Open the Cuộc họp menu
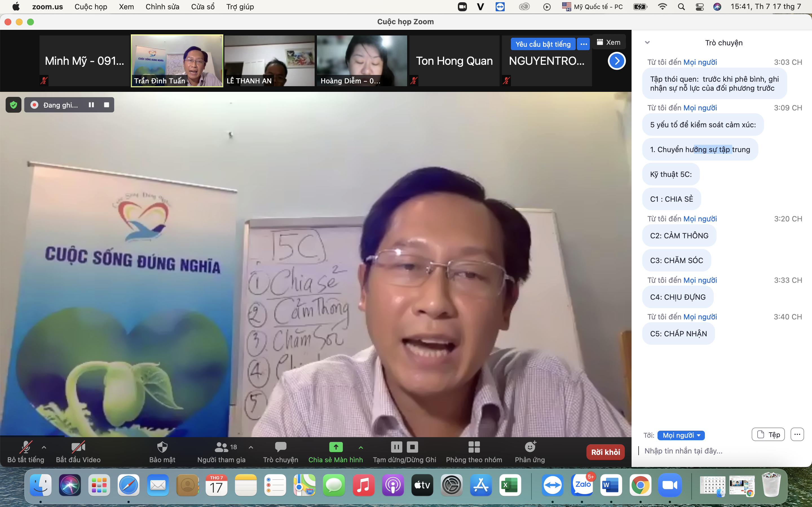 pos(91,7)
